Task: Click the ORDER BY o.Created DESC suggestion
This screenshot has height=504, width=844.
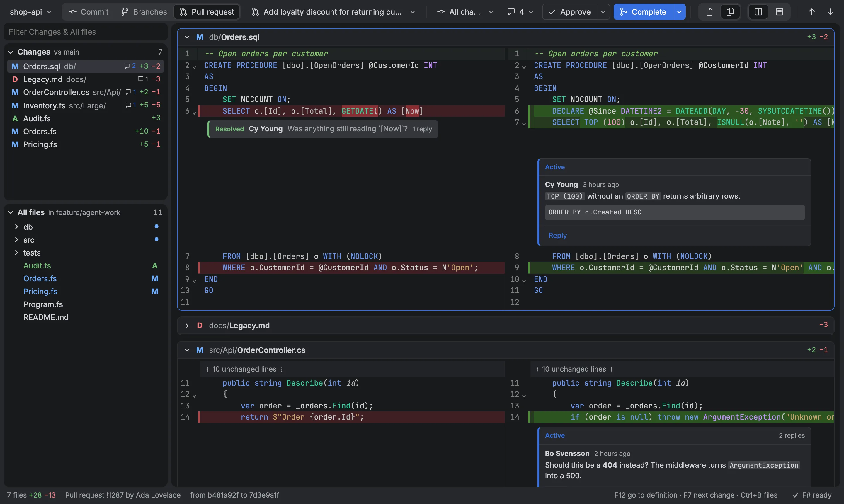Action: click(675, 212)
